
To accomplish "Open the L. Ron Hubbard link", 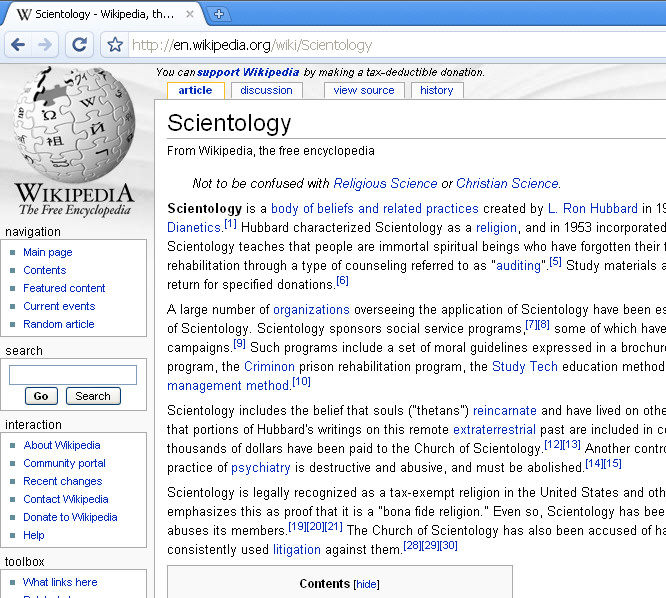I will [x=593, y=209].
